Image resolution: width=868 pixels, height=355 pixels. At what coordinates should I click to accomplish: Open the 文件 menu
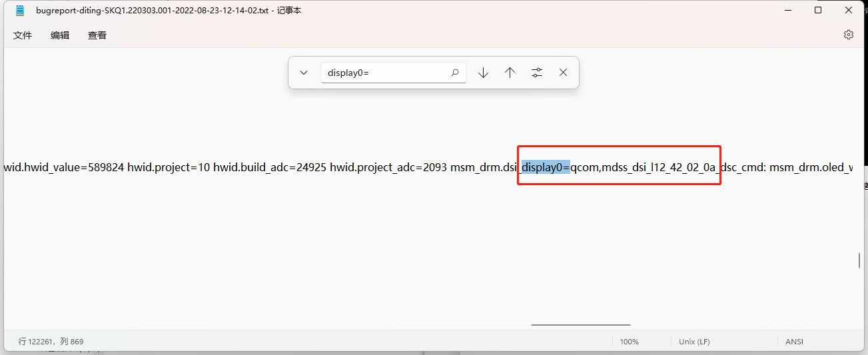point(23,35)
